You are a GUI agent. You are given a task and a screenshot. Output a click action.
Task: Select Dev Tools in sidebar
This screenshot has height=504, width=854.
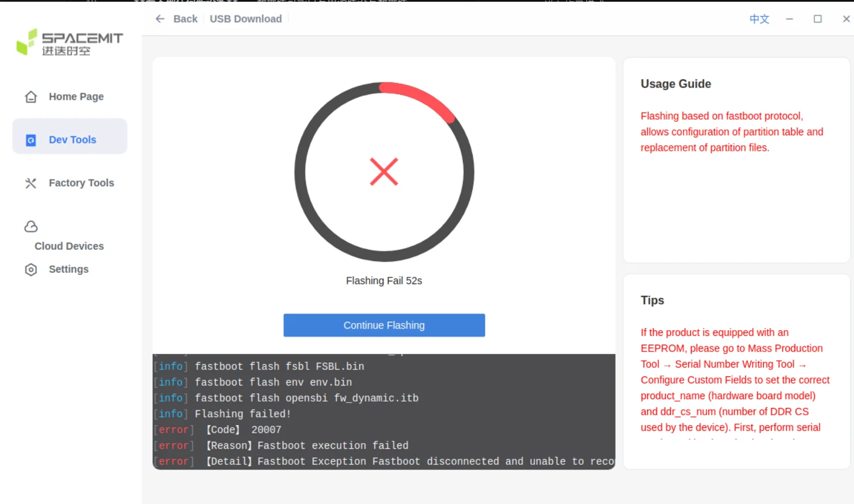pyautogui.click(x=70, y=136)
